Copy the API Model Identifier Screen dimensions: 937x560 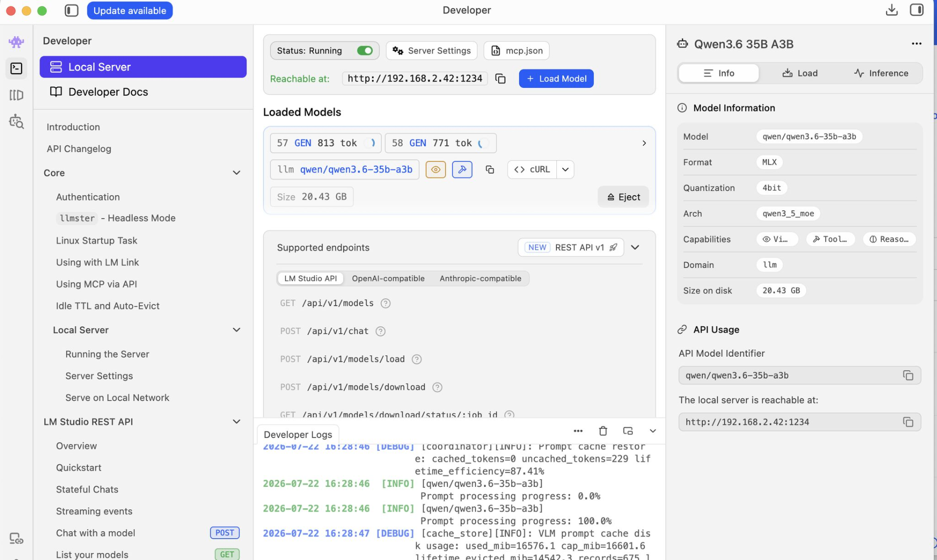tap(908, 375)
